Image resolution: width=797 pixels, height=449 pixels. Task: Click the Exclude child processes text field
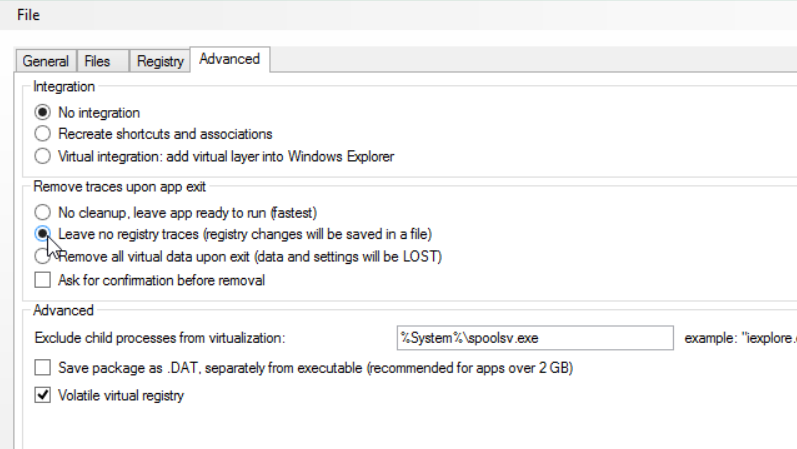[534, 338]
